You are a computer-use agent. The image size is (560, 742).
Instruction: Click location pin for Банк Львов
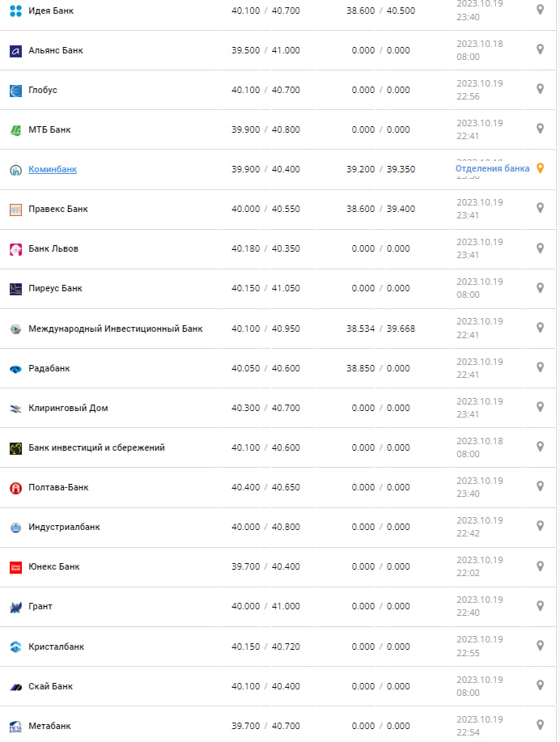541,248
